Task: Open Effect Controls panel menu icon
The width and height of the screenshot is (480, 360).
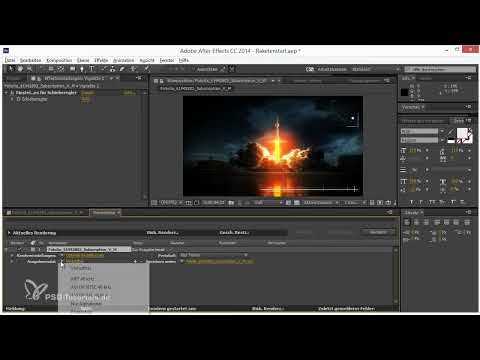Action: tap(139, 78)
